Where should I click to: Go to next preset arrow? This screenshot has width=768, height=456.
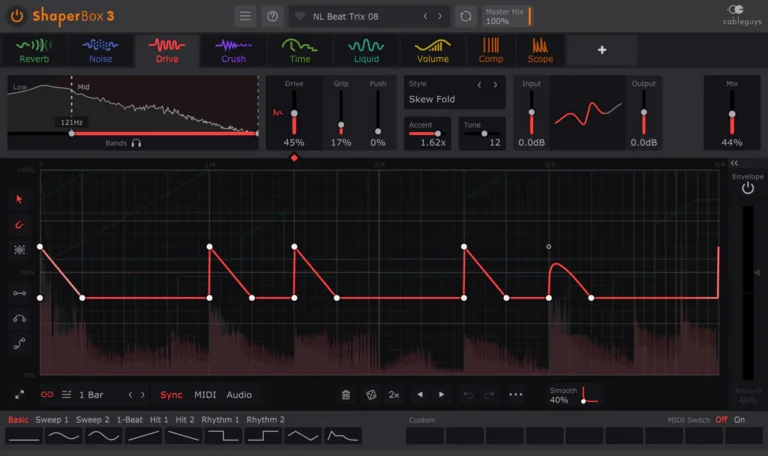point(440,16)
